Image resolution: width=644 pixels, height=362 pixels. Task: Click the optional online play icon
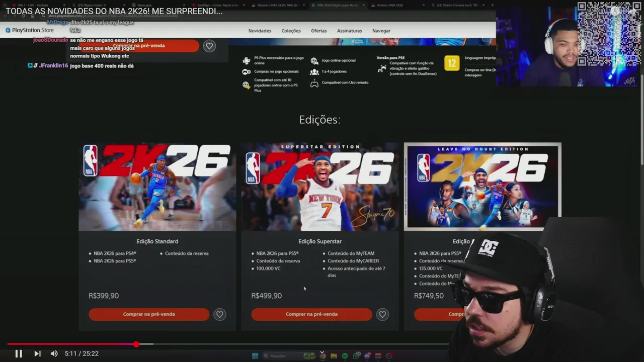[314, 61]
